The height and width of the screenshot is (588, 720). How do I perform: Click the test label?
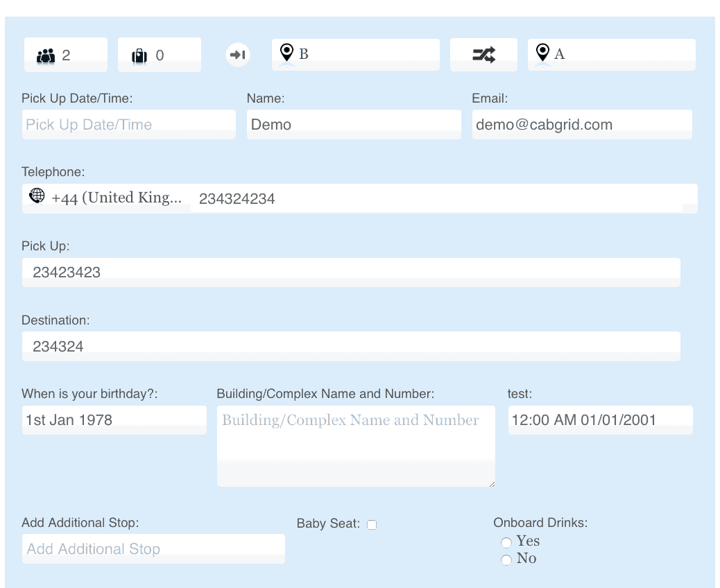tap(520, 394)
